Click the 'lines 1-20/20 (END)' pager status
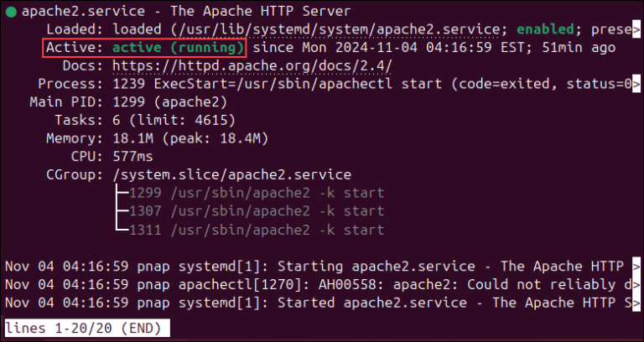This screenshot has width=644, height=342. (x=86, y=328)
